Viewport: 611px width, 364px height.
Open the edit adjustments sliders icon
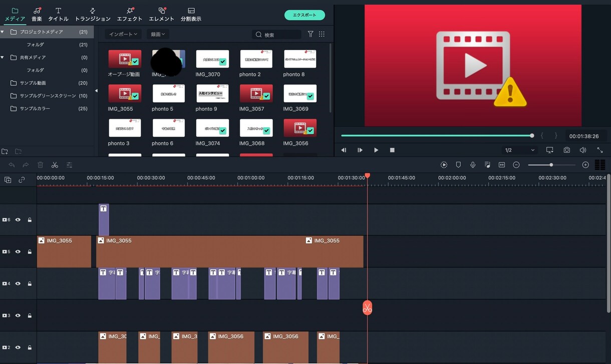click(69, 165)
